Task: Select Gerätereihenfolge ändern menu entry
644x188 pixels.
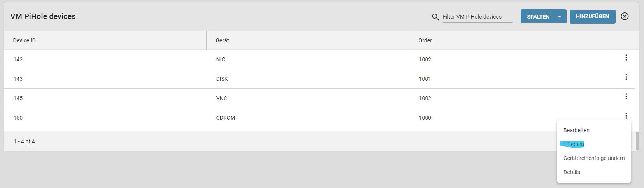Action: (594, 158)
